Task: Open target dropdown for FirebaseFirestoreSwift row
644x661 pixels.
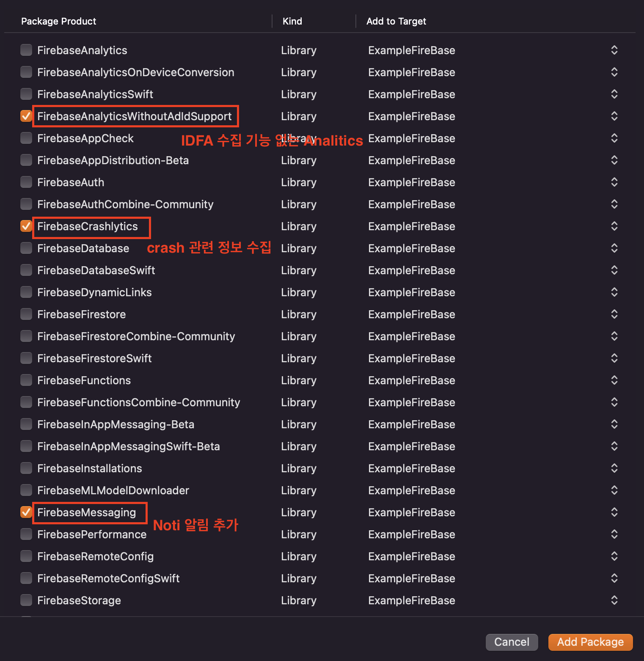Action: pyautogui.click(x=614, y=358)
